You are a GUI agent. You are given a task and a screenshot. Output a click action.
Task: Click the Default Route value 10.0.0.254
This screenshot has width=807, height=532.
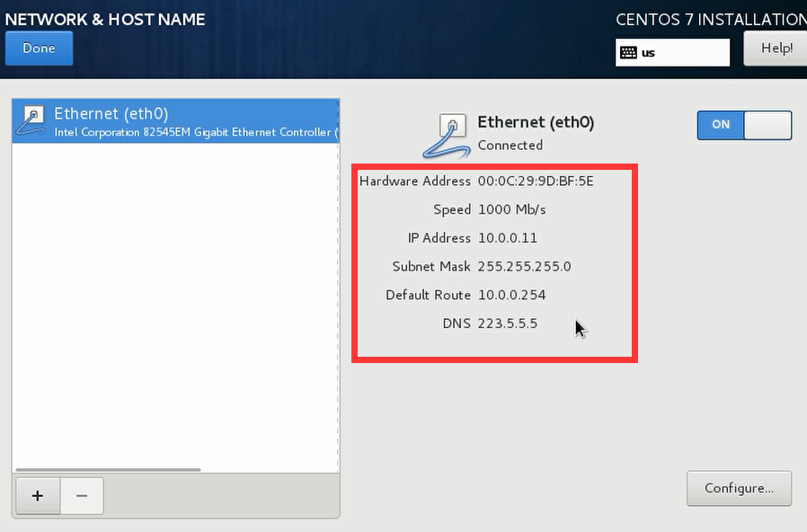click(x=511, y=295)
